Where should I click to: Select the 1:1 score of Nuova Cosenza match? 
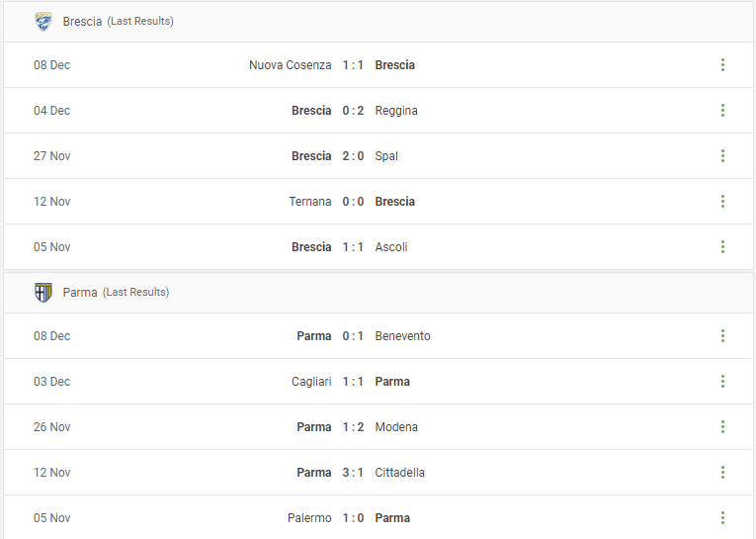click(353, 65)
